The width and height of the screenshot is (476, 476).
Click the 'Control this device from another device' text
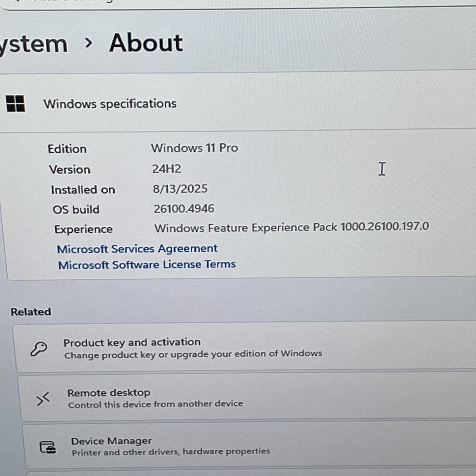pyautogui.click(x=155, y=404)
